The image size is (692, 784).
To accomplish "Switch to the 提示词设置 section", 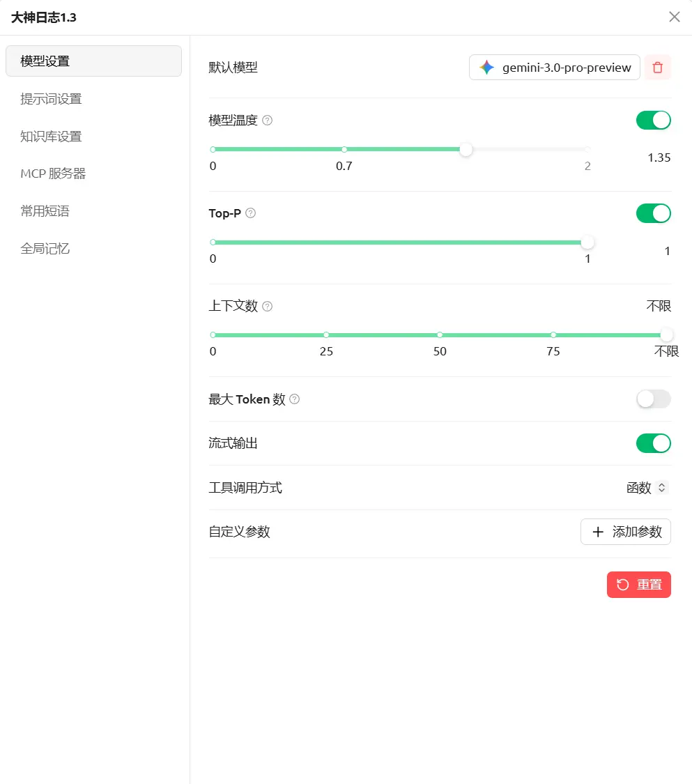I will tap(52, 98).
